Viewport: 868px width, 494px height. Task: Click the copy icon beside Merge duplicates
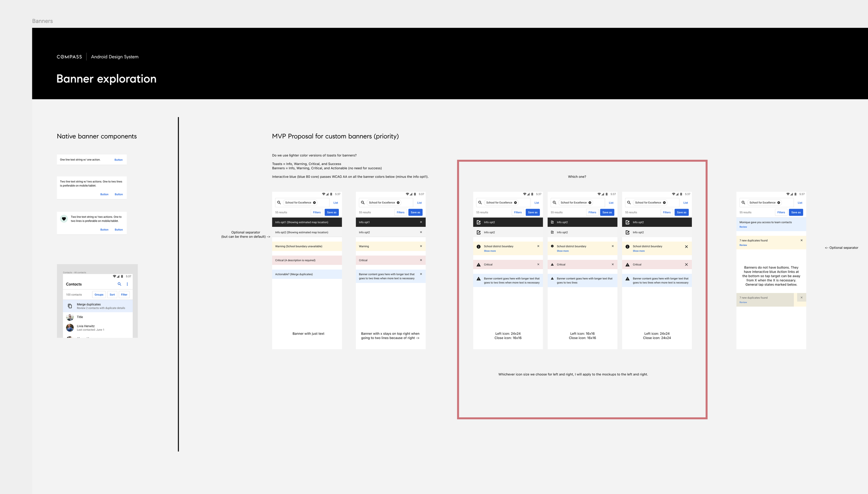70,306
